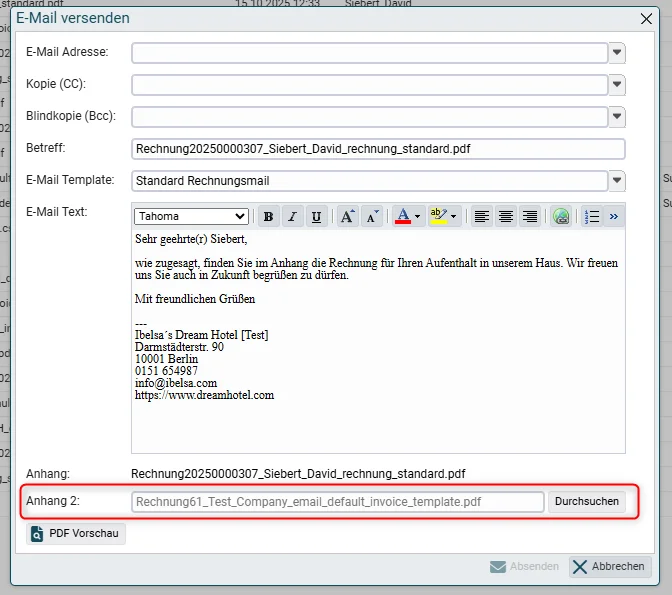Click into the email body text area
This screenshot has width=672, height=595.
tap(378, 341)
